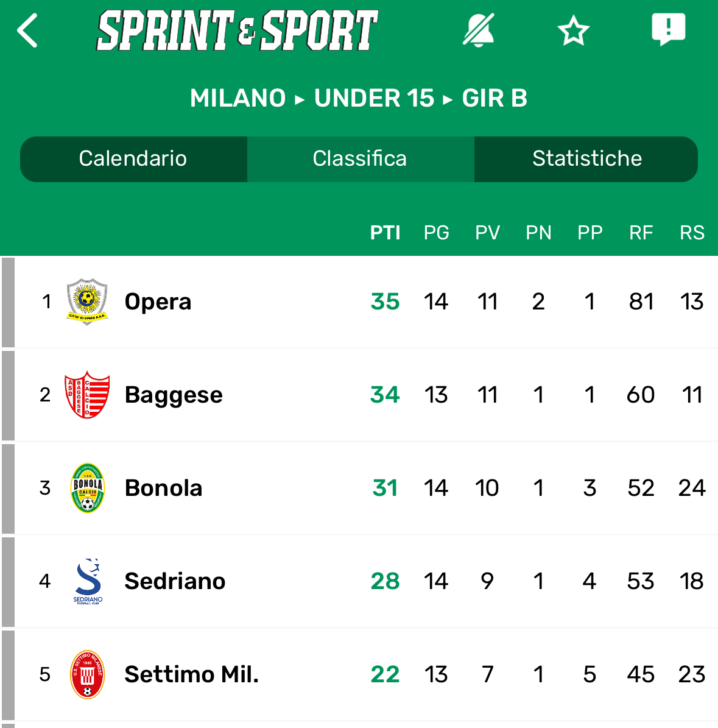Open the report issue speech bubble
Screen dimensions: 718x728
pos(668,30)
